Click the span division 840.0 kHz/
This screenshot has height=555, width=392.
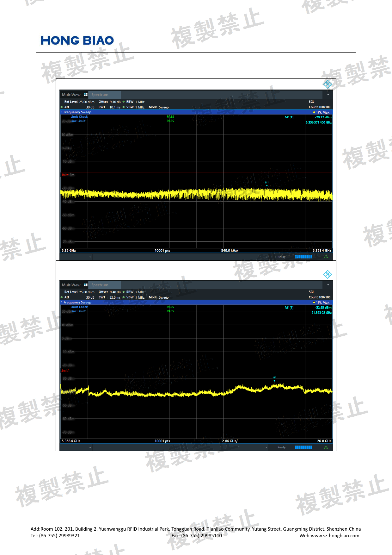(230, 251)
